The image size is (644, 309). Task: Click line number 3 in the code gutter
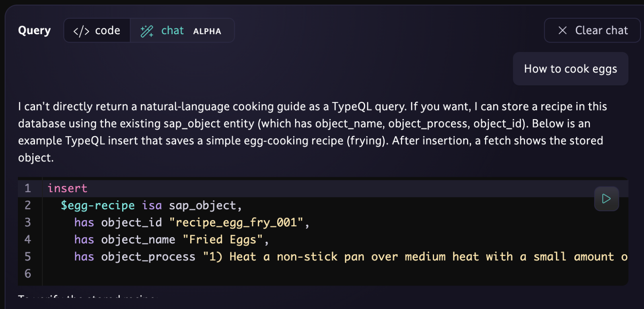[28, 222]
